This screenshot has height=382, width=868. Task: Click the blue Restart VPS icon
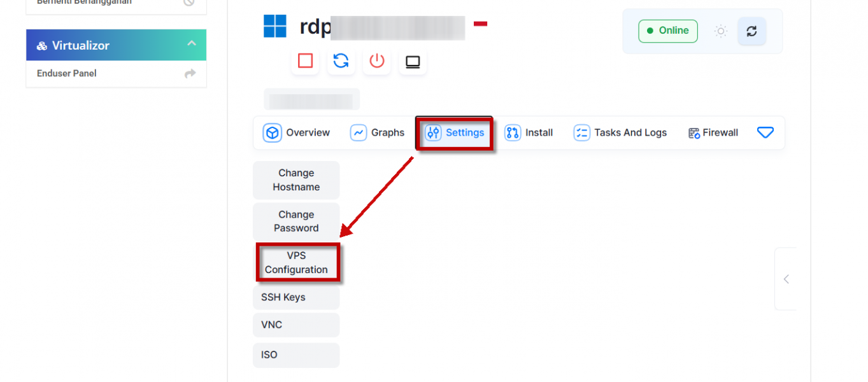[x=341, y=61]
